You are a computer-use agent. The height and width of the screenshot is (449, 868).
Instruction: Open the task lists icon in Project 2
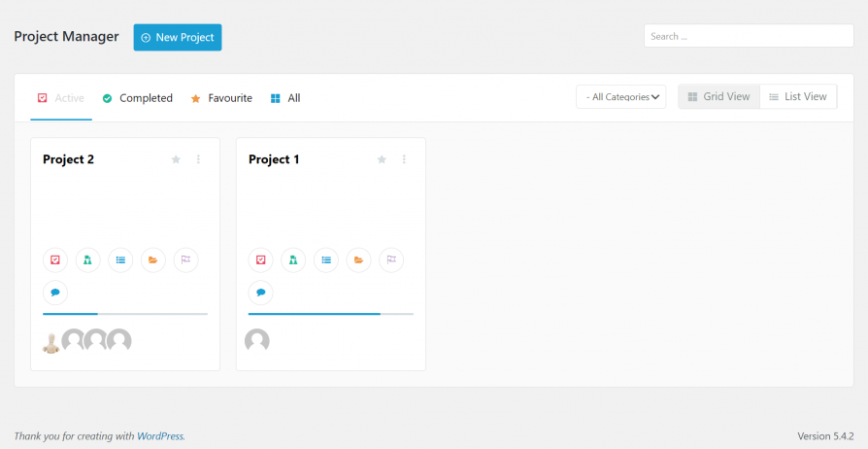pyautogui.click(x=120, y=260)
